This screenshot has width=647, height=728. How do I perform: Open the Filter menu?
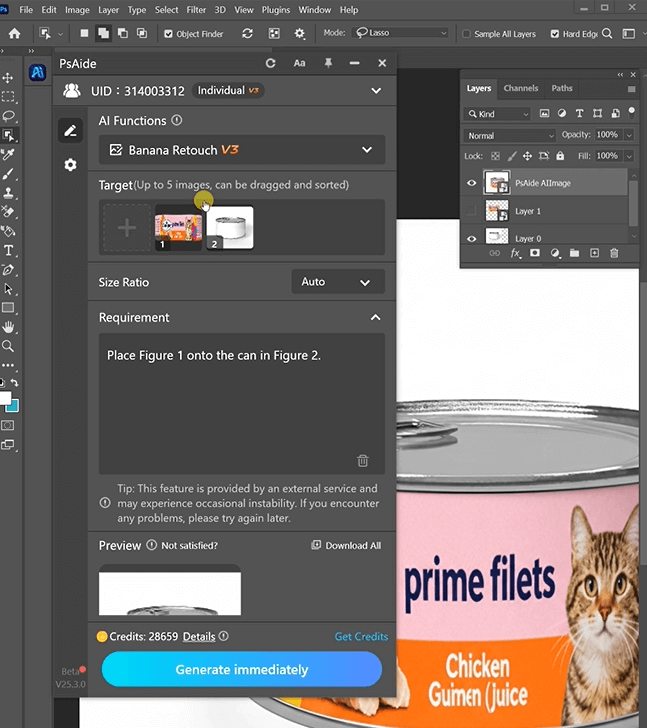click(196, 10)
